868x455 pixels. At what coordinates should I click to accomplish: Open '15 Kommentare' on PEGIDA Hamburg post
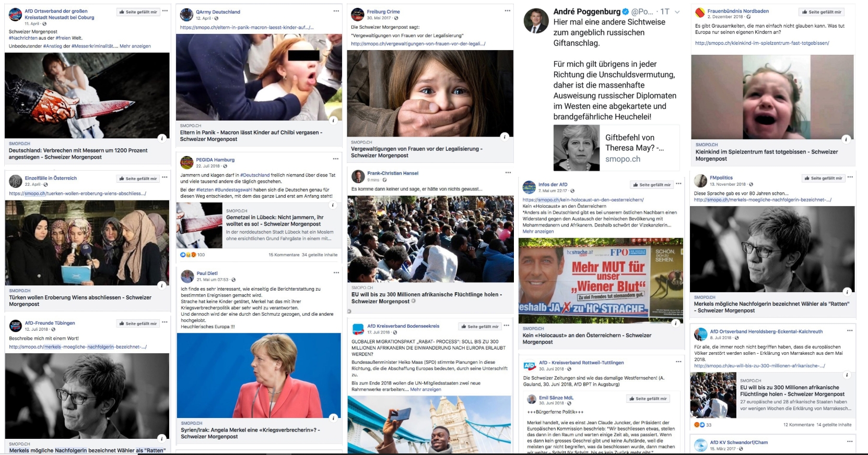(x=284, y=255)
